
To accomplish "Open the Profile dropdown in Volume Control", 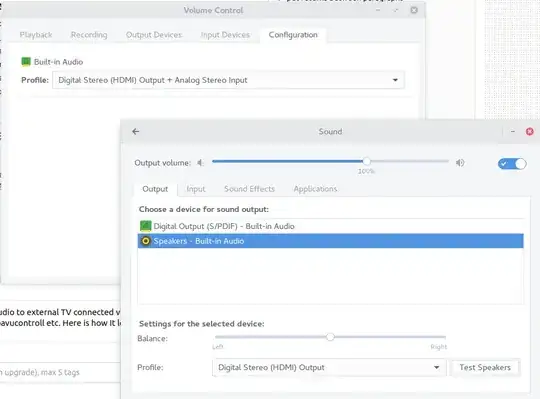I will click(228, 80).
